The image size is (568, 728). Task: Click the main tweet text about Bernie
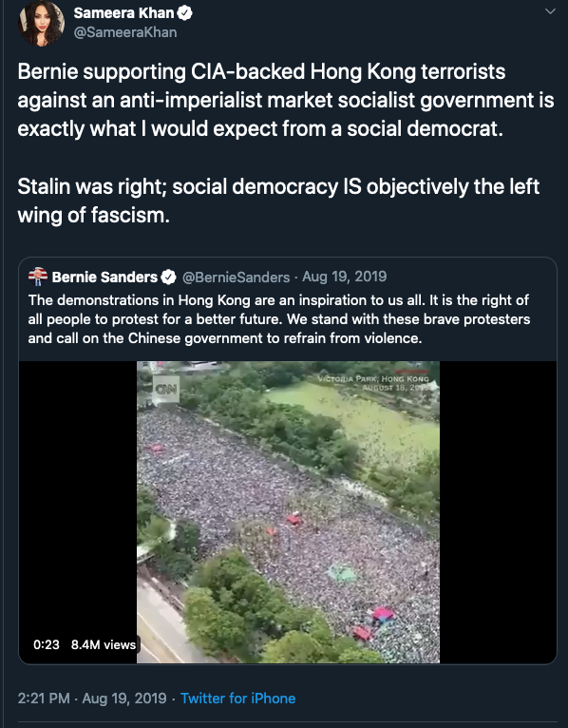pyautogui.click(x=286, y=143)
